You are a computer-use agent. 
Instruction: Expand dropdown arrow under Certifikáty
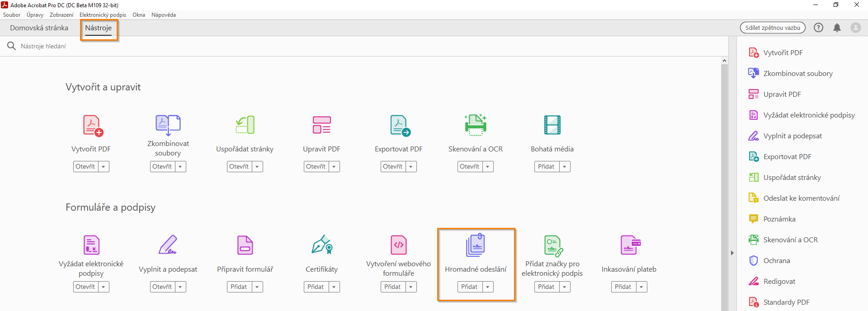click(x=334, y=287)
